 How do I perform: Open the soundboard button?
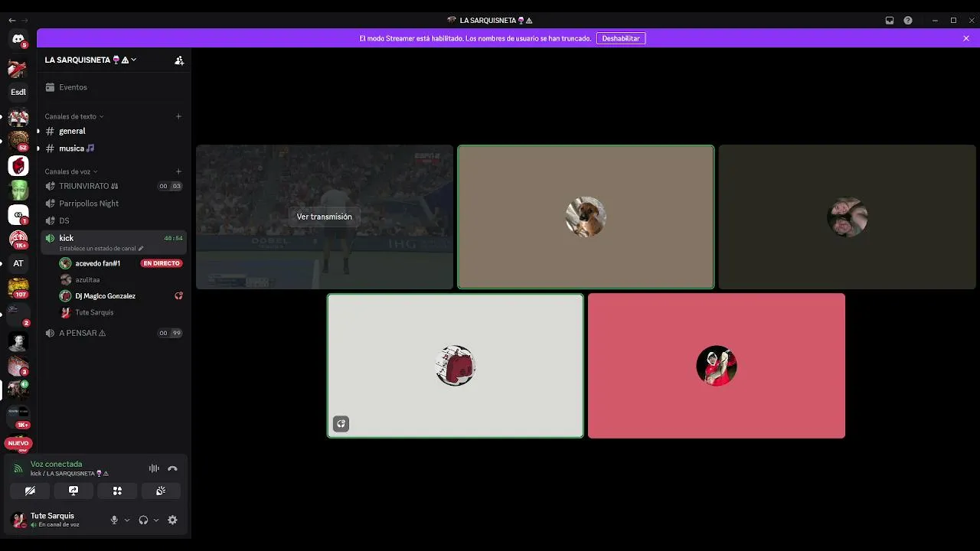(x=161, y=491)
